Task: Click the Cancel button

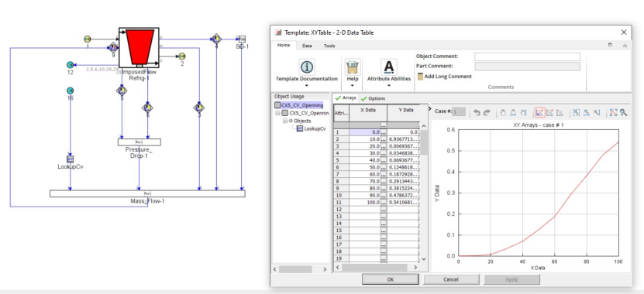Action: tap(451, 279)
